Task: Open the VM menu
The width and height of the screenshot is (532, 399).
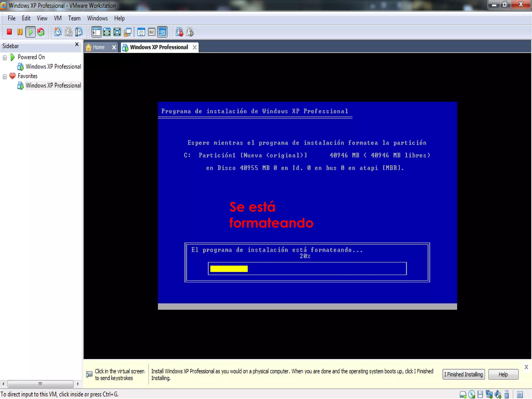Action: click(x=57, y=18)
